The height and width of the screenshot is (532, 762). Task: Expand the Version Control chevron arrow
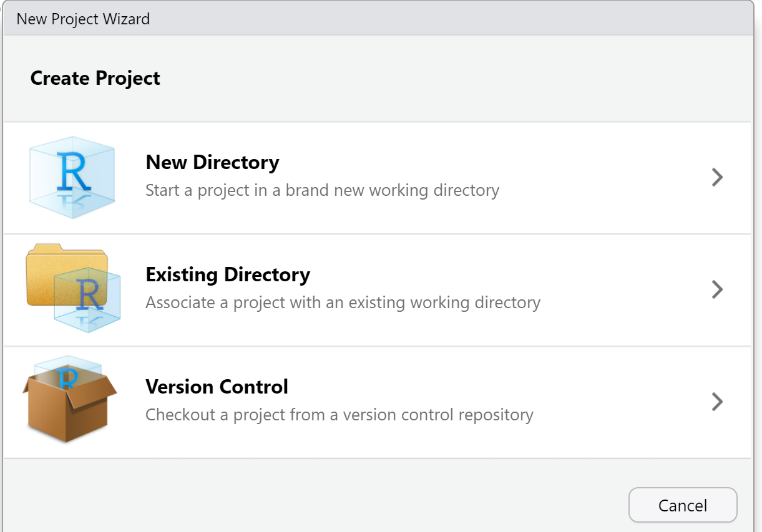click(x=717, y=402)
